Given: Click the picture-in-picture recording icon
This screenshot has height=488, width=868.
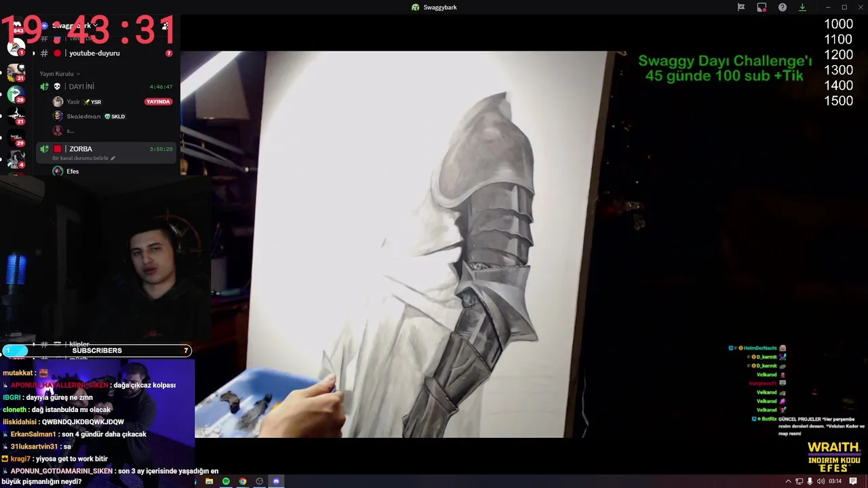Looking at the screenshot, I should point(762,7).
